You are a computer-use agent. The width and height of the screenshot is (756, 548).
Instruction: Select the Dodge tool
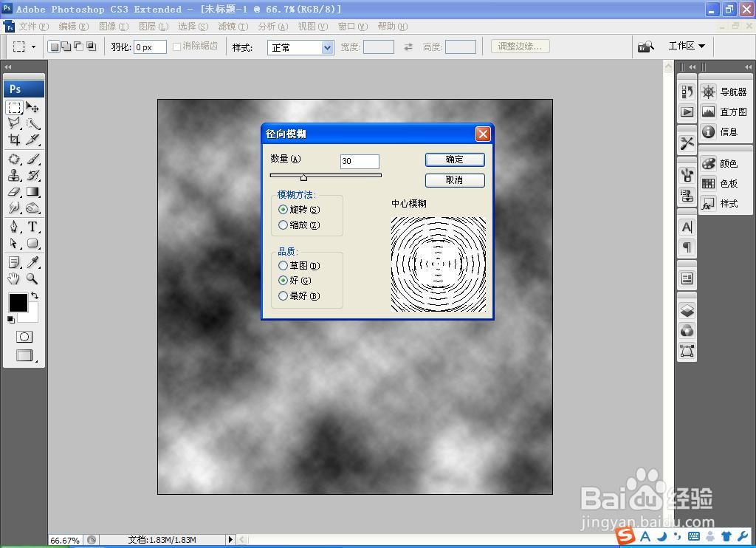(32, 208)
